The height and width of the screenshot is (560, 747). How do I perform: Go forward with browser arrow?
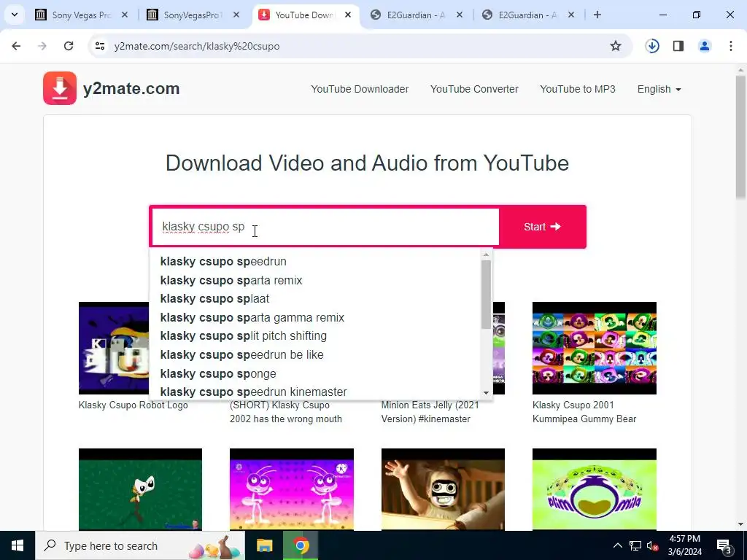42,46
